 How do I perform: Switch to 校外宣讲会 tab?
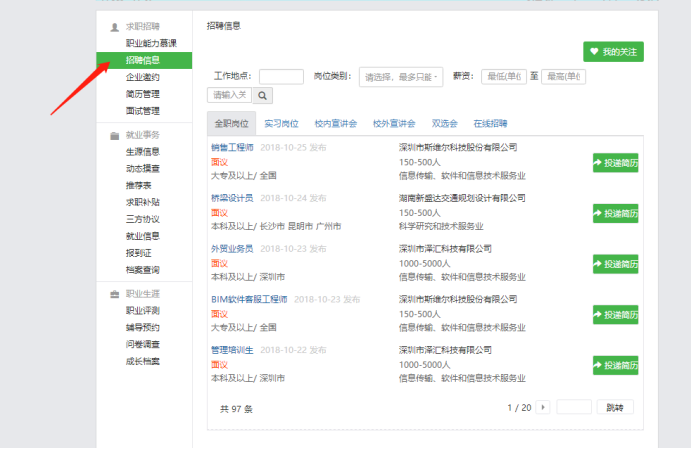point(394,124)
